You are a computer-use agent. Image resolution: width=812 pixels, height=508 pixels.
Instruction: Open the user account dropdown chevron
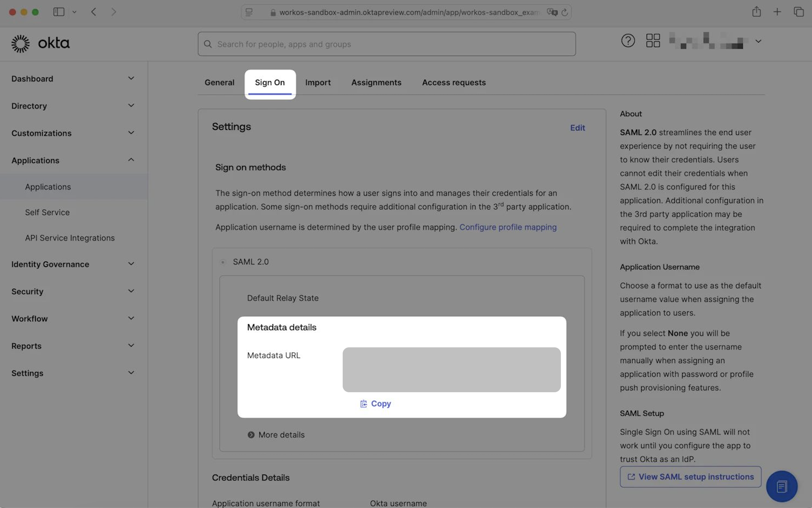[x=758, y=41]
